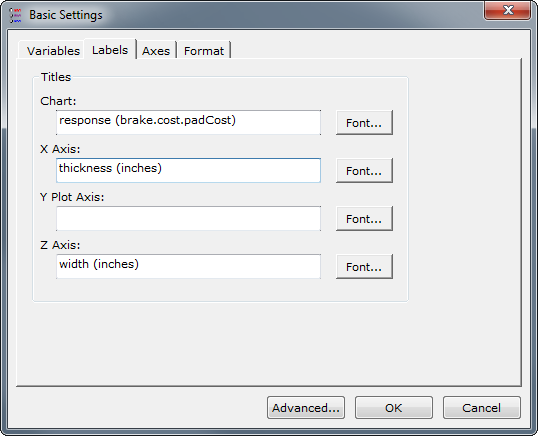Viewport: 538px width, 436px height.
Task: Confirm changes with the OK button
Action: (394, 408)
